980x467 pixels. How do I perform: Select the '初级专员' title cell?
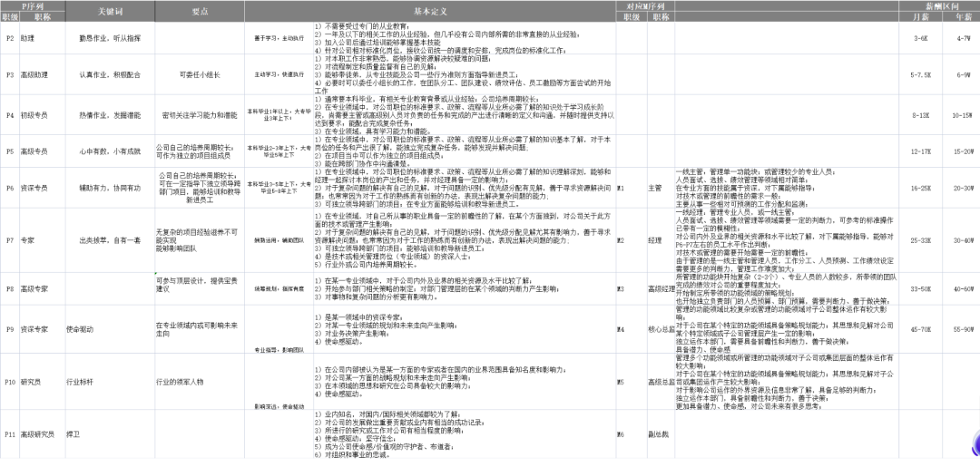(x=42, y=115)
